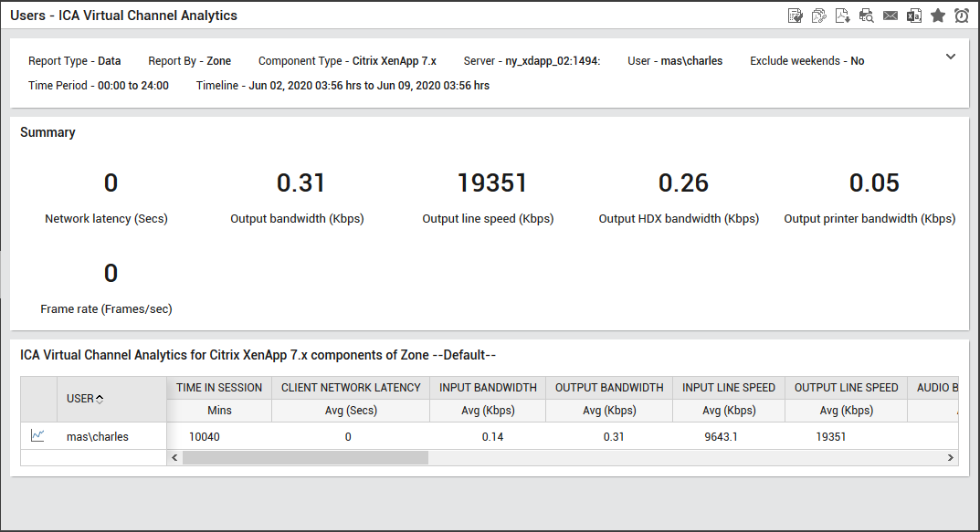Click Network latency (Secs) label
Screen dimensions: 980x532
pos(106,218)
